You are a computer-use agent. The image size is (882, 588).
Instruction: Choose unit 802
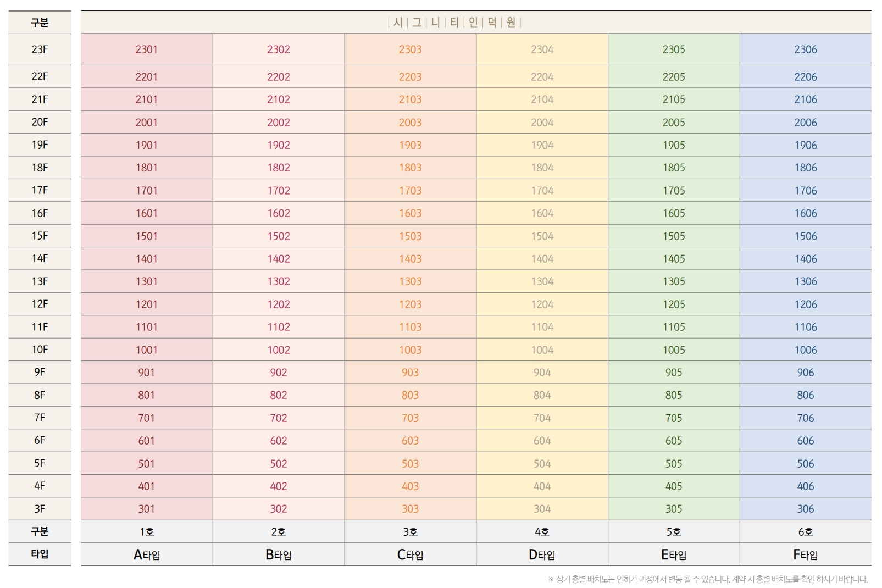pos(279,395)
